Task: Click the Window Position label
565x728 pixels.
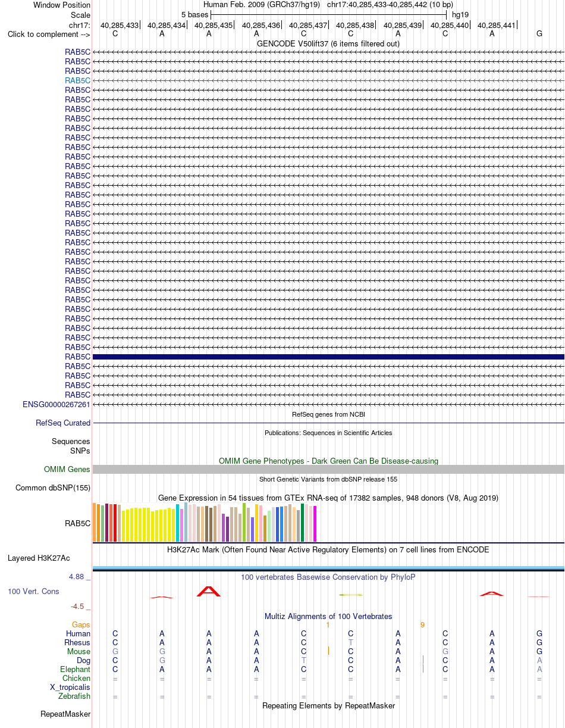Action: point(62,5)
